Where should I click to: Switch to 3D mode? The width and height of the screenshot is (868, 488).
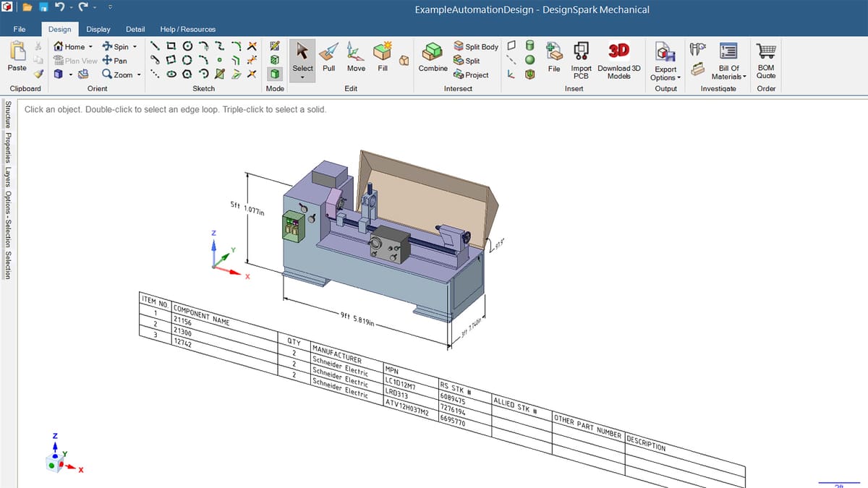coord(275,74)
